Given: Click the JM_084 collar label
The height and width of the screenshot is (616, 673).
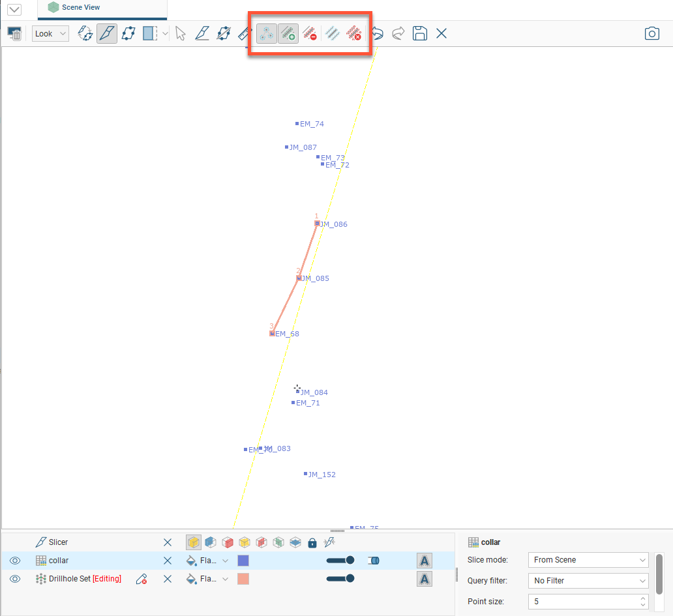Looking at the screenshot, I should [x=314, y=392].
